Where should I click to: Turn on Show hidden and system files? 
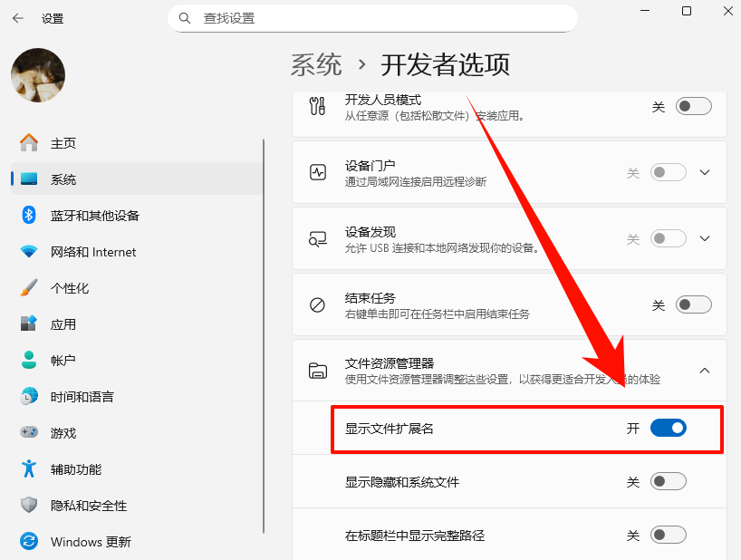tap(669, 481)
